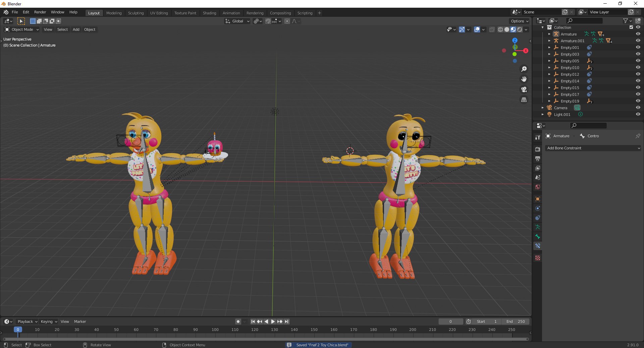Open the Keying dropdown
Screen dimensions: 644x348
[49, 322]
